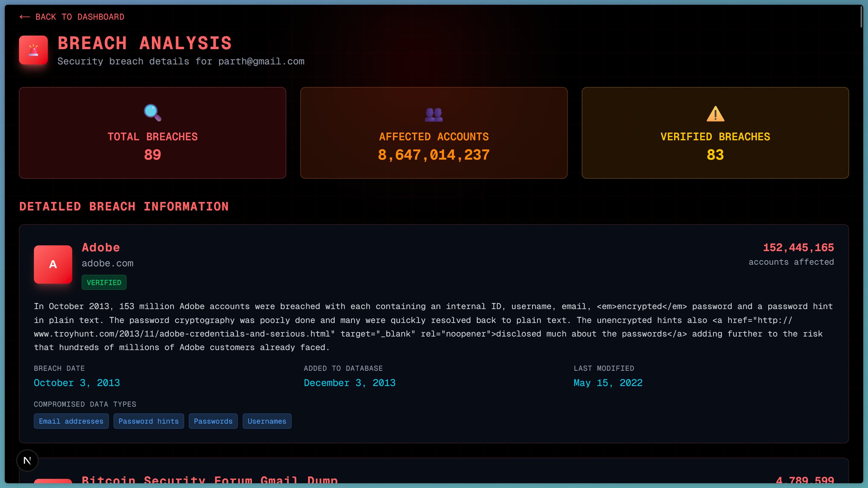Click the affected accounts people icon

pos(434,115)
